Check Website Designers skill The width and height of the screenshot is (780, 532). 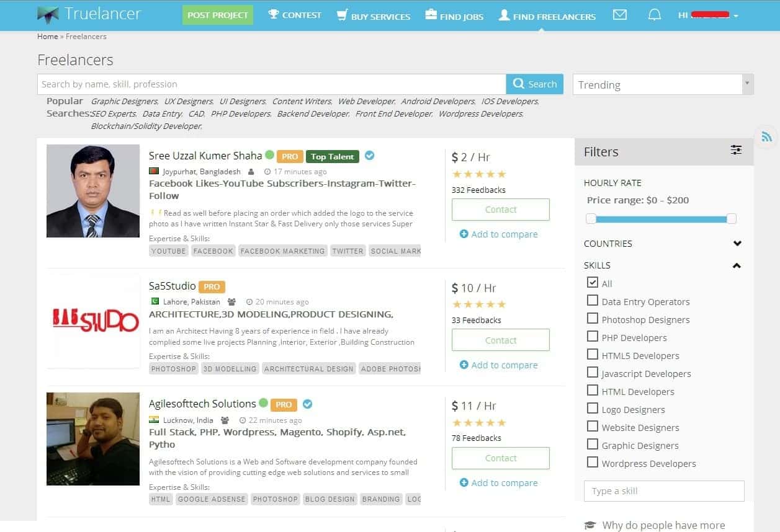point(592,427)
